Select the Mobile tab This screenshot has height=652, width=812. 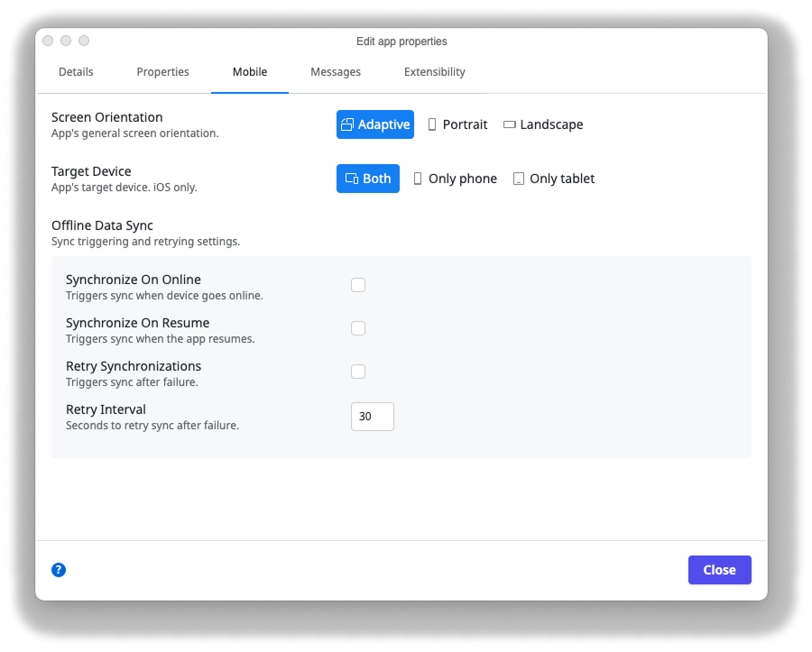(250, 71)
